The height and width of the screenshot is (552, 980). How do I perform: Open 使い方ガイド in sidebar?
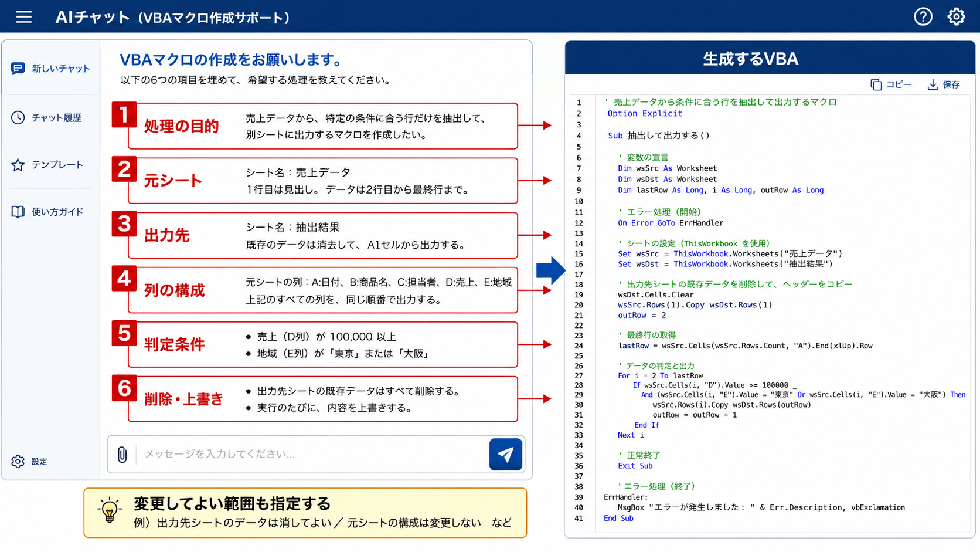pos(47,212)
